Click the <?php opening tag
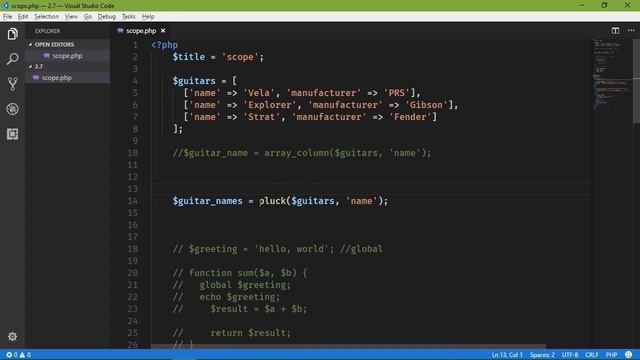Screen dimensions: 640x360 click(x=164, y=45)
